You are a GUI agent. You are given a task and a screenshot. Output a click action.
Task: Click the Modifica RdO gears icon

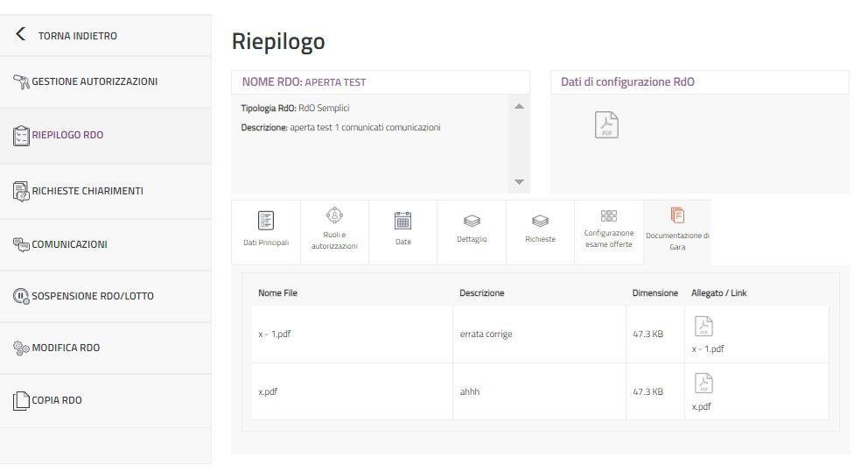[x=21, y=348]
